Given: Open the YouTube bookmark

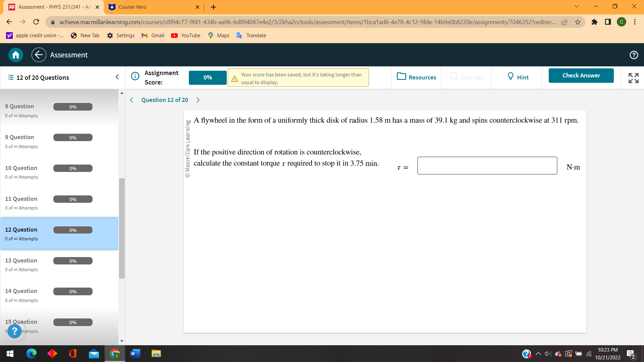Looking at the screenshot, I should click(x=185, y=35).
